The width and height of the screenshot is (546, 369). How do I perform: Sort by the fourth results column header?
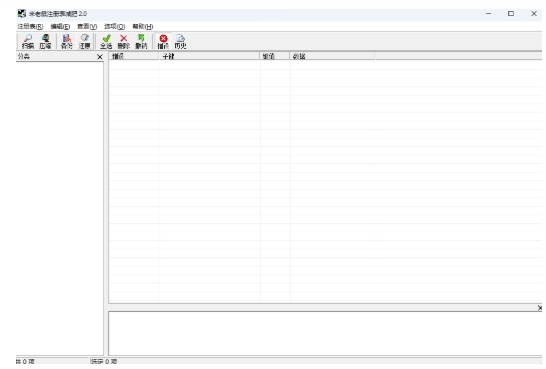tap(332, 56)
